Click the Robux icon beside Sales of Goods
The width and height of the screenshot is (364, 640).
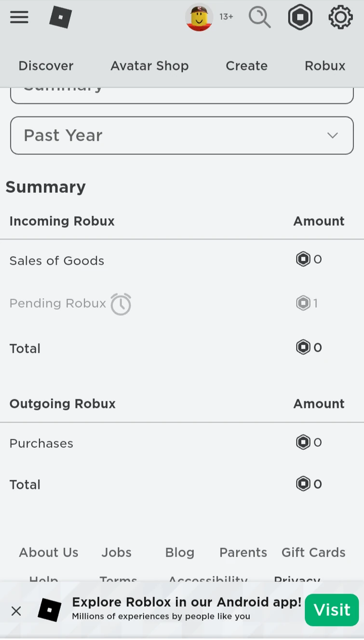click(x=302, y=259)
